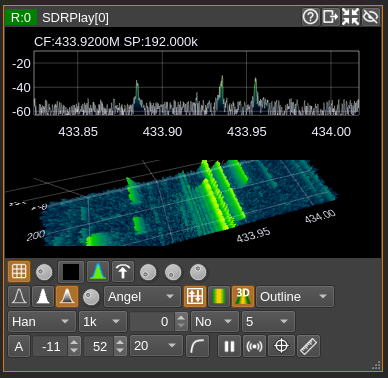Click the reference level field showing -11
388x378 pixels.
[51, 346]
